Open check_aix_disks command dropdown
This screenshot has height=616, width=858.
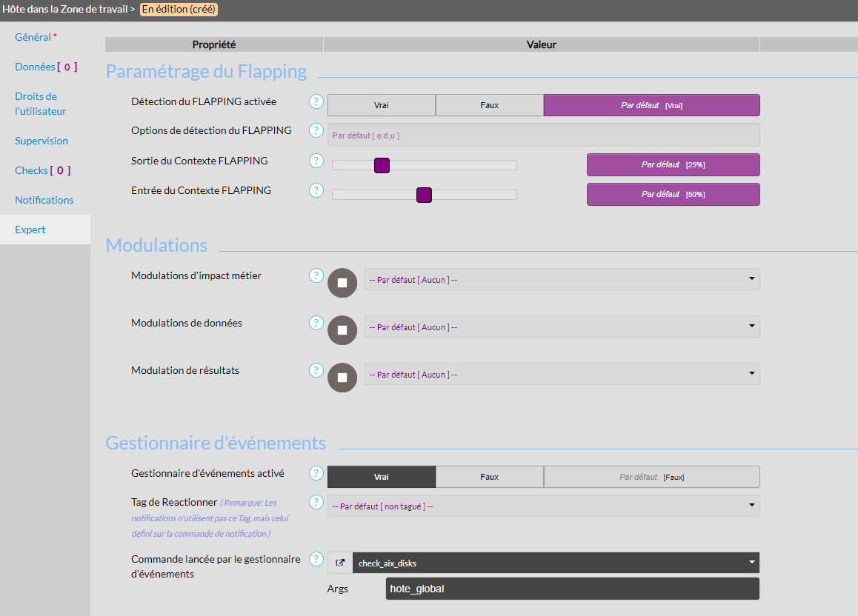tap(556, 563)
